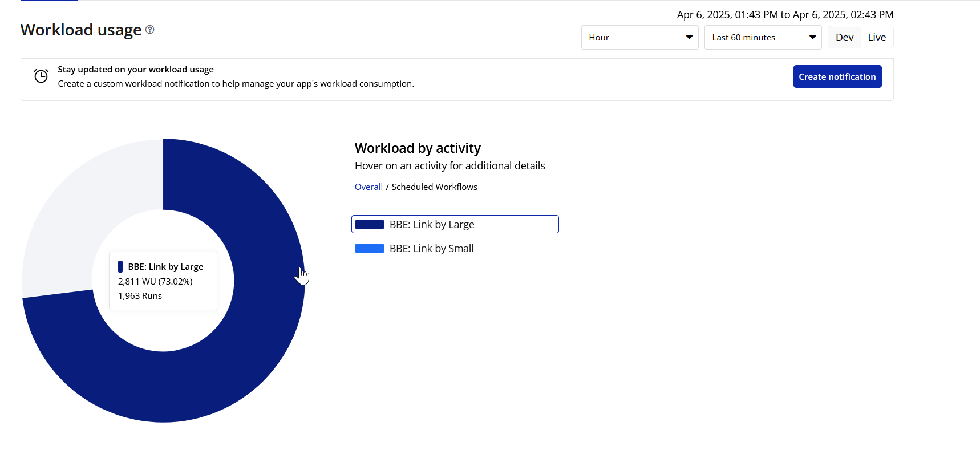Select the Scheduled Workflows breadcrumb

435,187
